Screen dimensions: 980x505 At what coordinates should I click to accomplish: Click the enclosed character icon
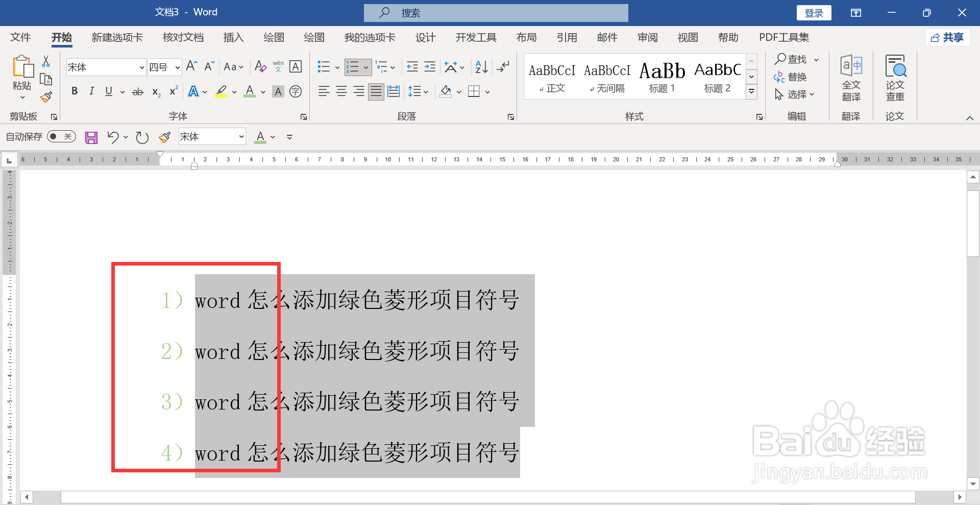[x=296, y=92]
